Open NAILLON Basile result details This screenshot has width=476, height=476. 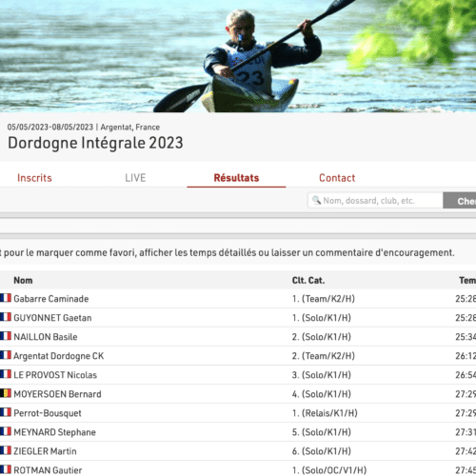[x=238, y=337]
